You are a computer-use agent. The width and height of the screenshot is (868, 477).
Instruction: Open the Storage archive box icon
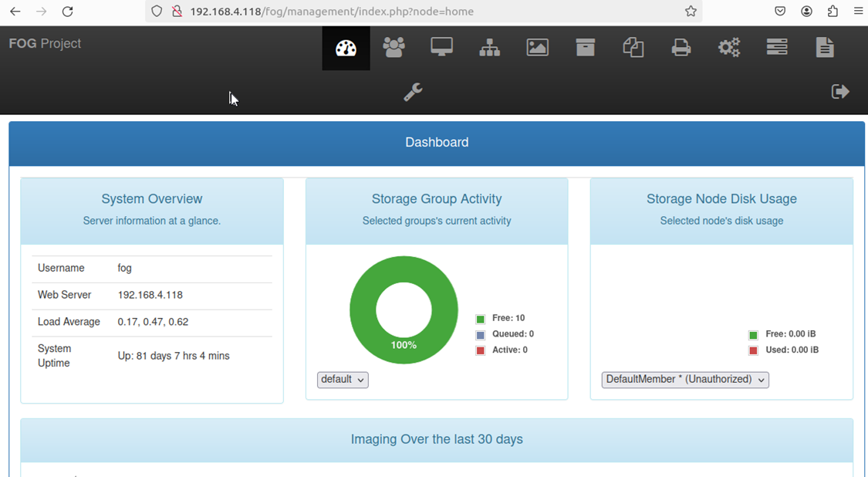click(x=585, y=48)
